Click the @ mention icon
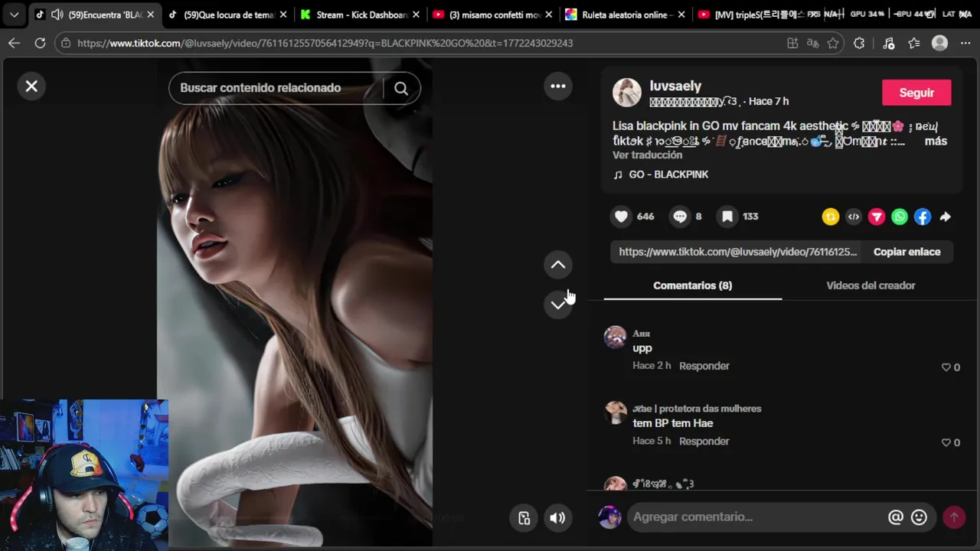The width and height of the screenshot is (980, 551). tap(895, 517)
